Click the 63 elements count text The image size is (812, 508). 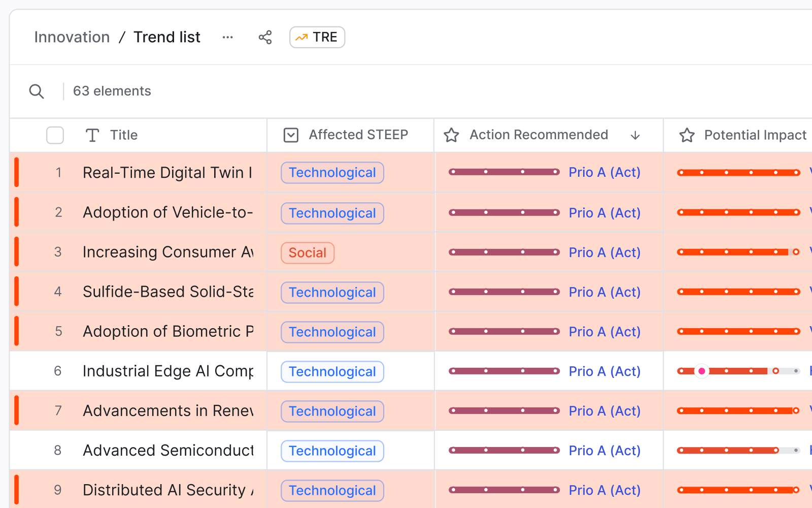[112, 91]
